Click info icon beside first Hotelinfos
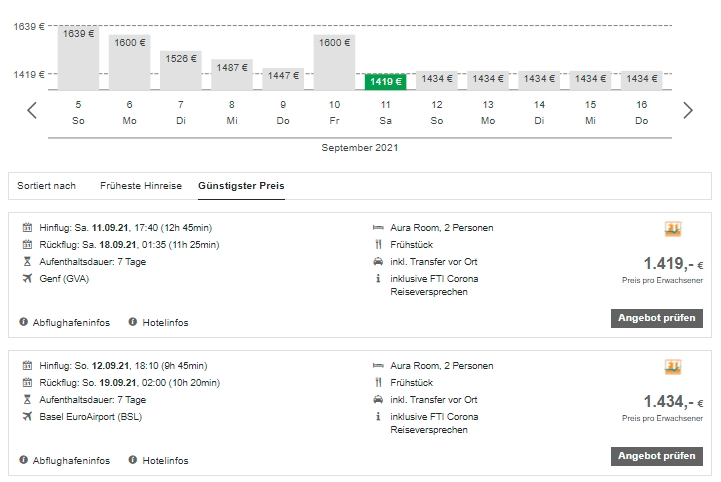Image resolution: width=721 pixels, height=482 pixels. tap(133, 322)
